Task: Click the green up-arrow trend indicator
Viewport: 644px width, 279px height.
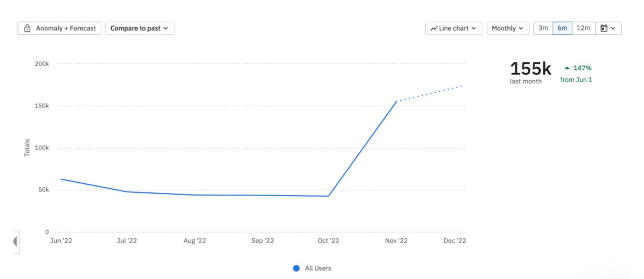Action: pyautogui.click(x=567, y=68)
